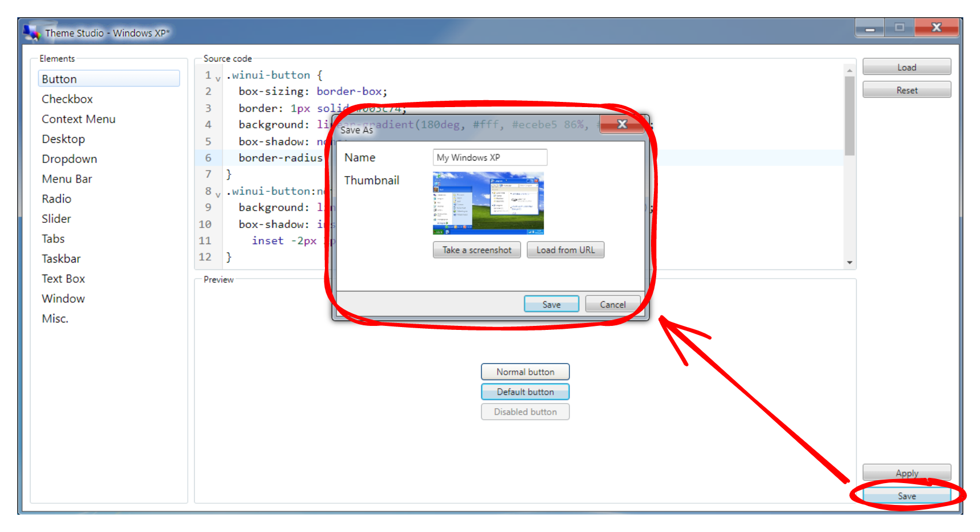Click the Theme Studio app icon in title bar

(32, 33)
